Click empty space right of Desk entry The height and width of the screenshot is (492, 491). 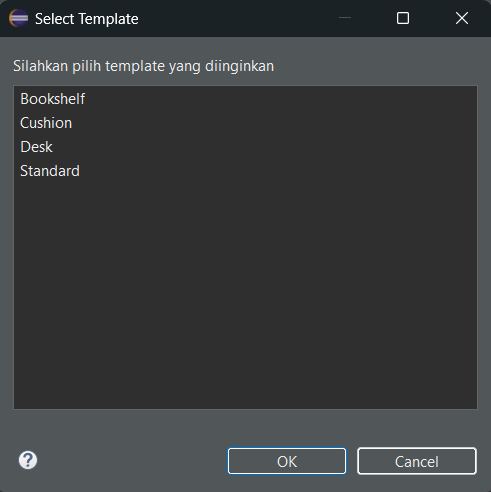(x=265, y=147)
